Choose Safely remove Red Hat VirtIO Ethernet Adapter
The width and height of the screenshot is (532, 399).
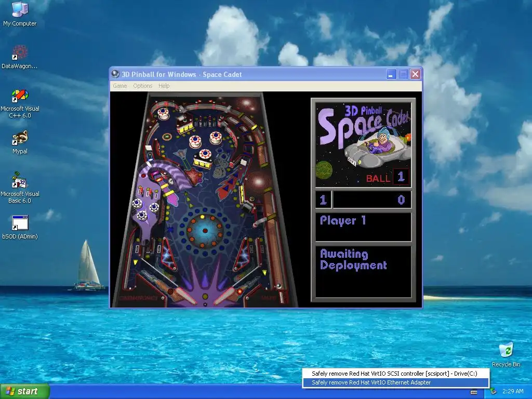pyautogui.click(x=395, y=382)
